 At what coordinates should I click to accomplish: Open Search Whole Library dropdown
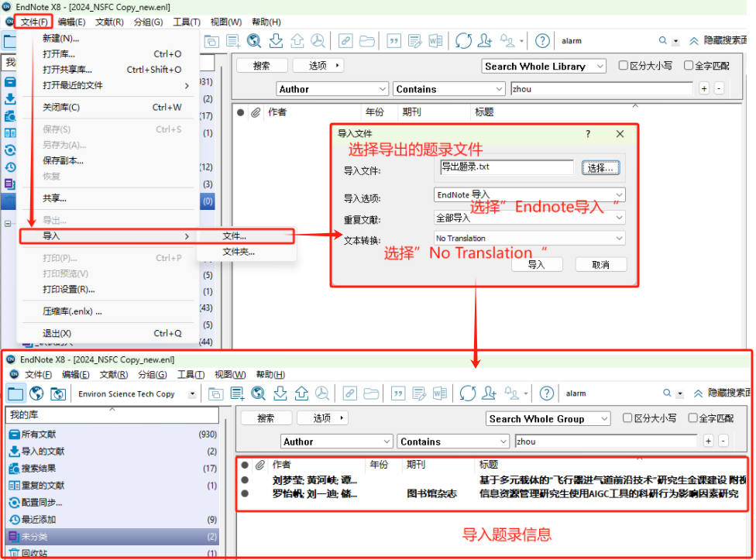tap(544, 66)
